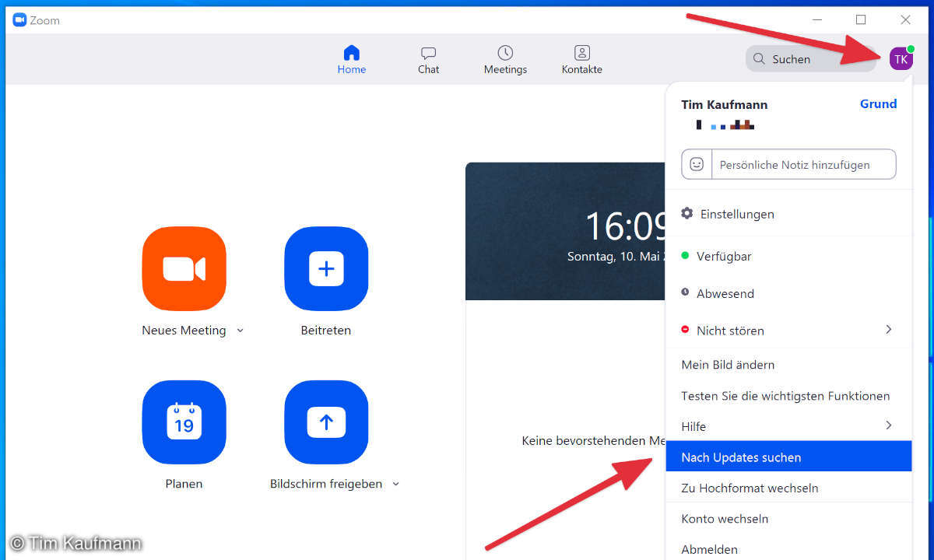Open the Kontakte tab
The image size is (934, 560).
[x=582, y=60]
